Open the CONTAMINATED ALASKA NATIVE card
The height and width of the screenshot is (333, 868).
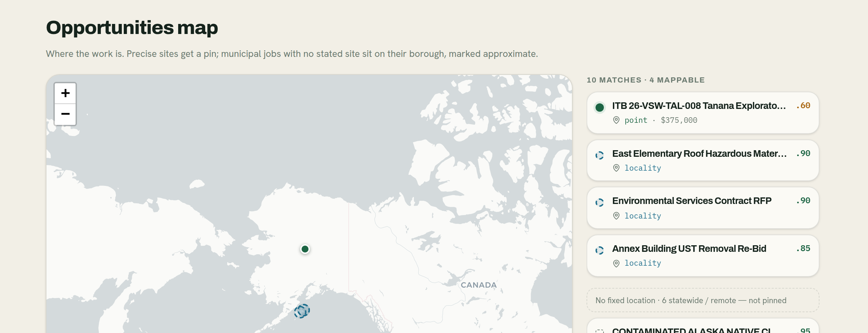click(x=703, y=326)
